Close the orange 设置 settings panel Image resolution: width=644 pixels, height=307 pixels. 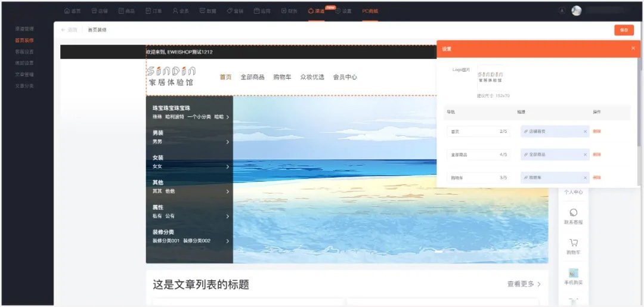point(633,48)
